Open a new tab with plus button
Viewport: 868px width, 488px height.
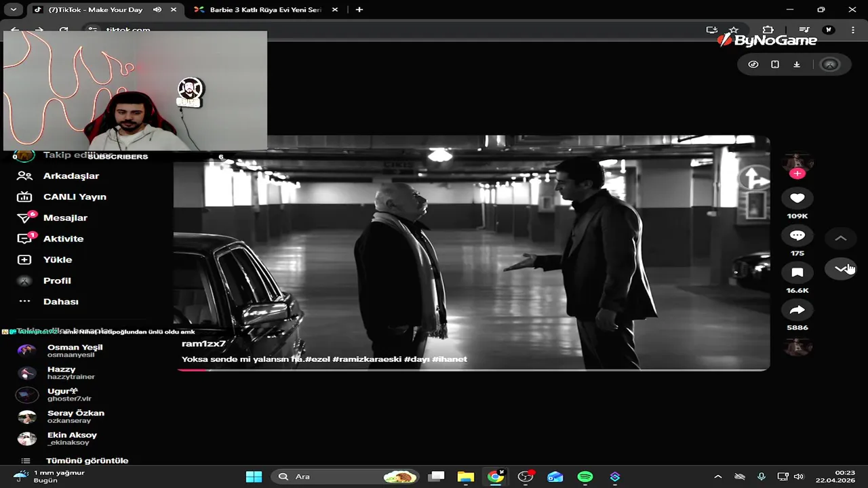tap(359, 9)
